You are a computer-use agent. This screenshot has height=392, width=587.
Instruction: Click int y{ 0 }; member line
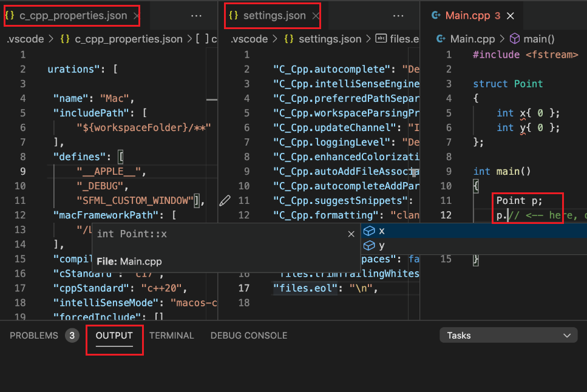pyautogui.click(x=528, y=127)
